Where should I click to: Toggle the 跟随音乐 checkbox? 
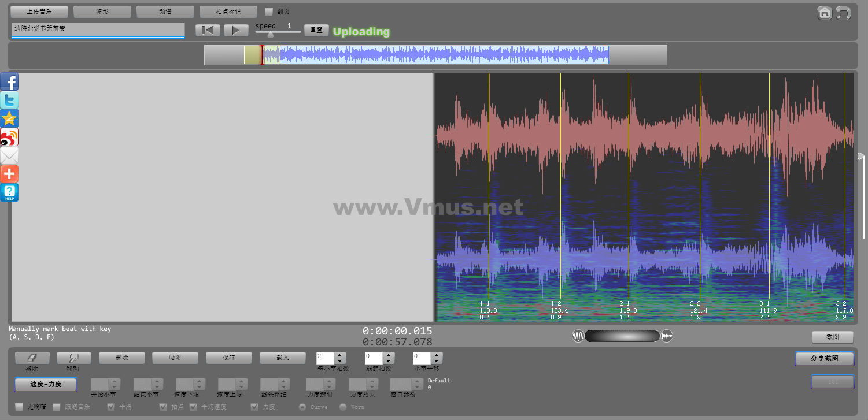coord(57,407)
